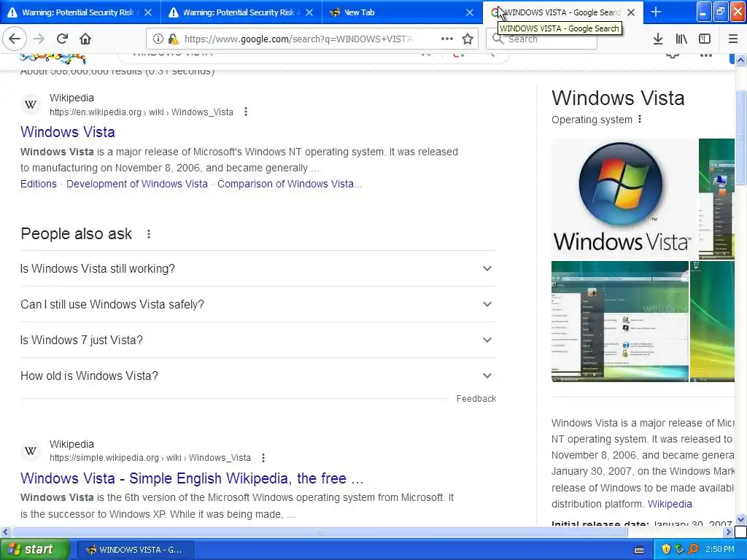Open the Windows Start menu
This screenshot has width=747, height=560.
[34, 550]
